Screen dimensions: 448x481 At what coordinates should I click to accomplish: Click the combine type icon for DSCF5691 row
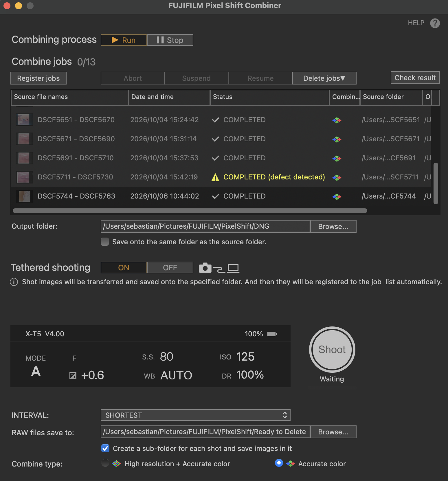[x=337, y=158]
